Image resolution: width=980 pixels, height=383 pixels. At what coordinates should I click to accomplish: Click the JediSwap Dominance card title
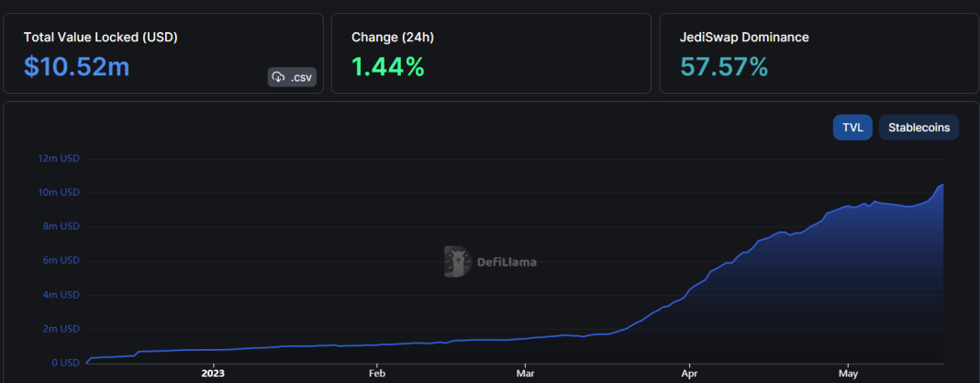pyautogui.click(x=744, y=38)
